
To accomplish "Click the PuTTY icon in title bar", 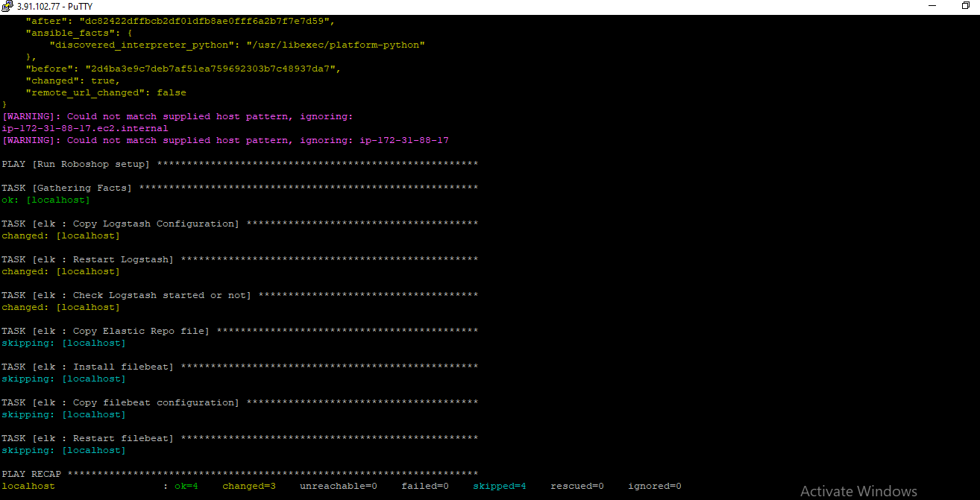I will pos(7,7).
